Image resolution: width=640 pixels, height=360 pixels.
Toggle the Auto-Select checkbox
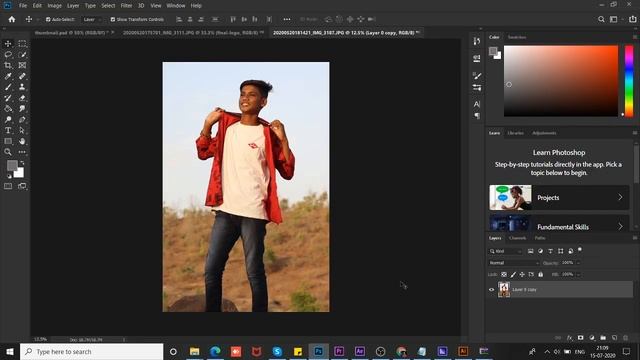[48, 19]
